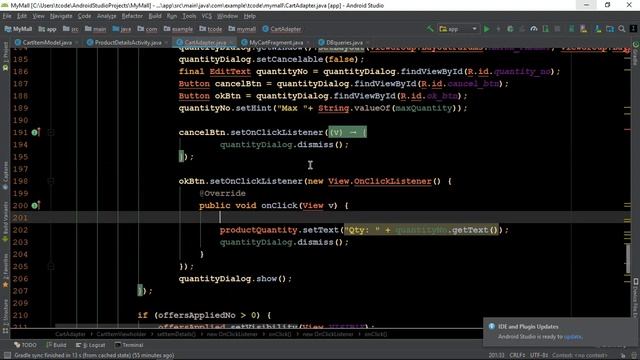Click the tool windows toggle at bottom-left corner

click(7, 355)
